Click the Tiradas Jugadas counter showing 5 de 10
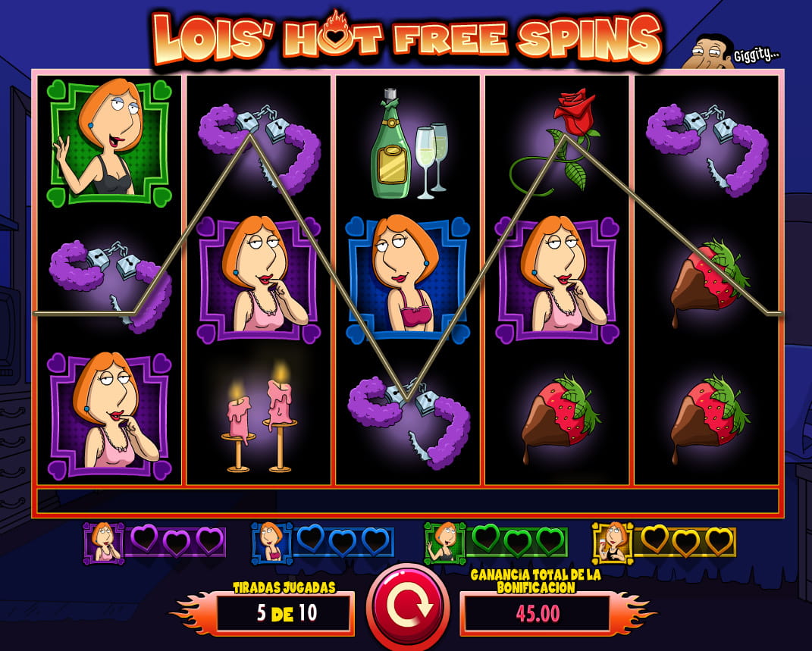Screen dimensions: 812x651 point(286,612)
